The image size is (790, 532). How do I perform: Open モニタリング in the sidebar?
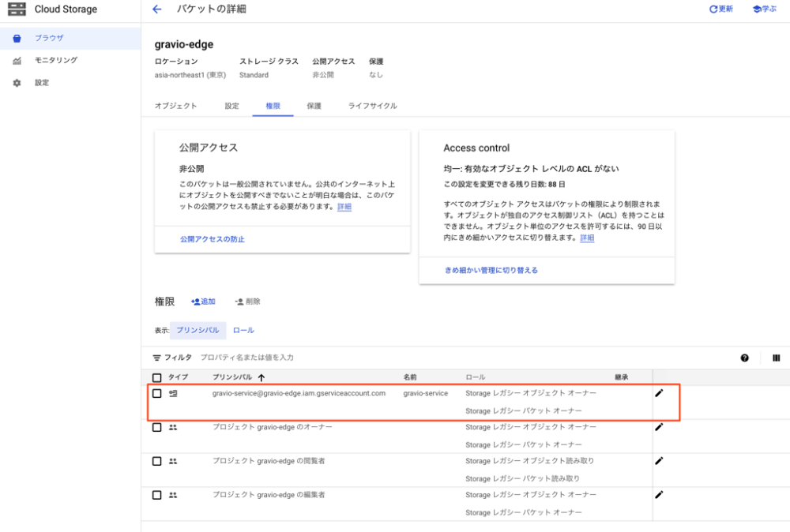tap(56, 60)
